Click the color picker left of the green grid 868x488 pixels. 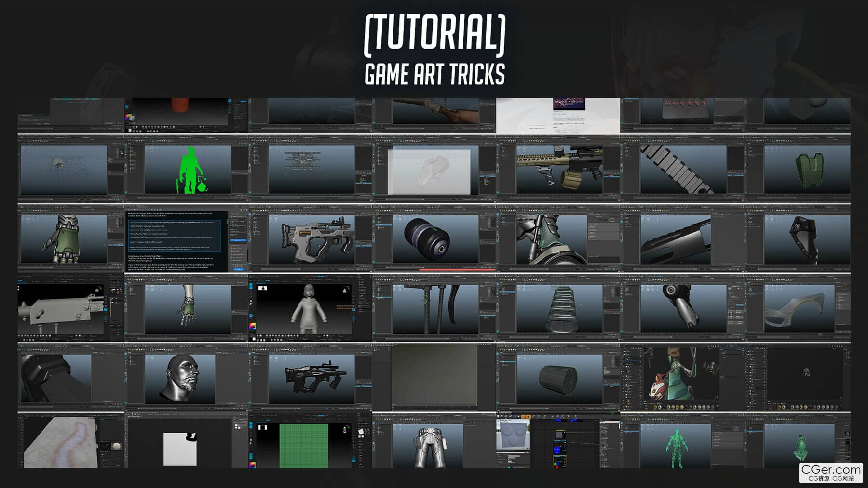pos(252,465)
